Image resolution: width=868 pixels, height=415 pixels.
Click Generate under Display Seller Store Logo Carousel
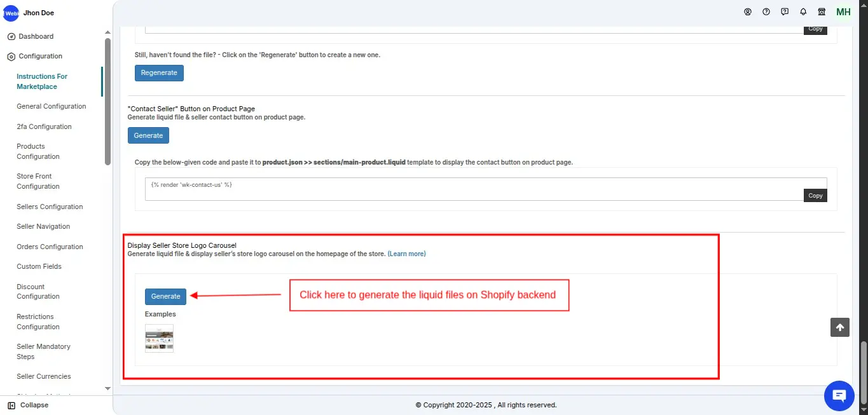coord(165,296)
